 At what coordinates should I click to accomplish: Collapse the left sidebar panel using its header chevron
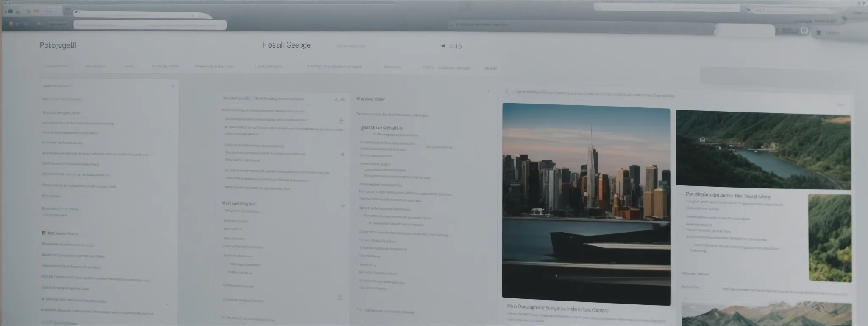[x=172, y=86]
